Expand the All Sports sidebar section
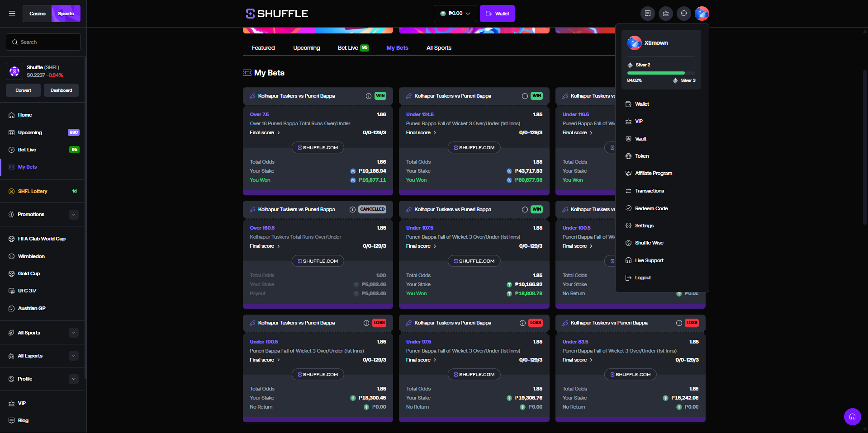Viewport: 868px width, 433px height. pyautogui.click(x=74, y=333)
